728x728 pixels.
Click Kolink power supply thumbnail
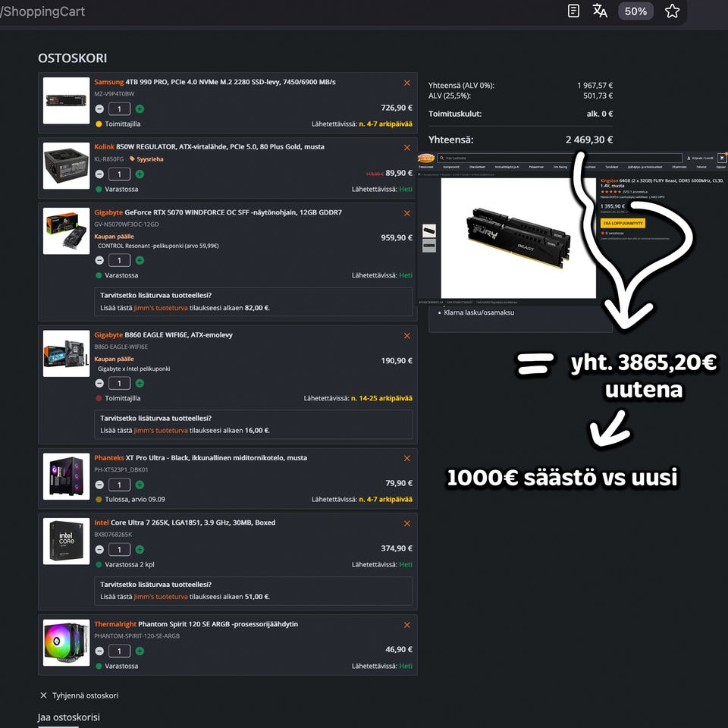(x=66, y=166)
